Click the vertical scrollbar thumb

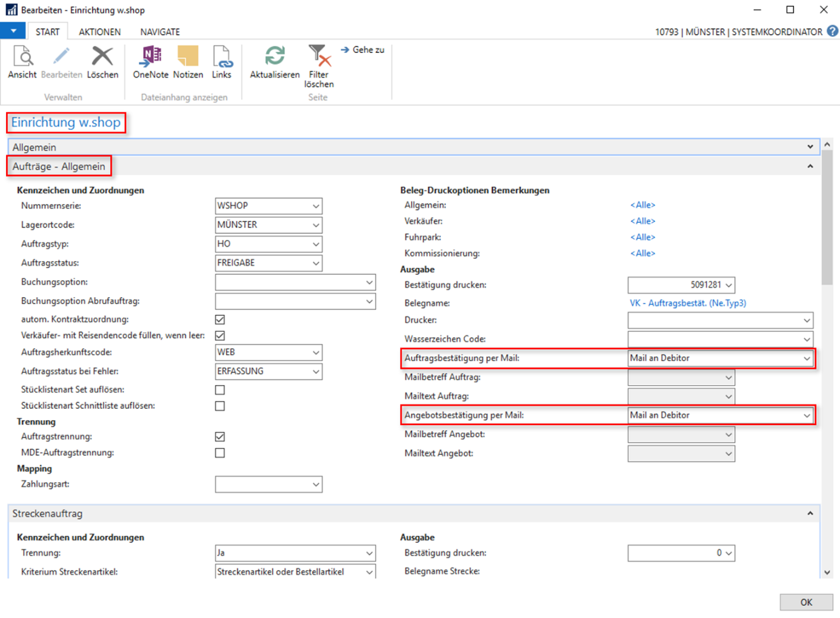(x=827, y=218)
